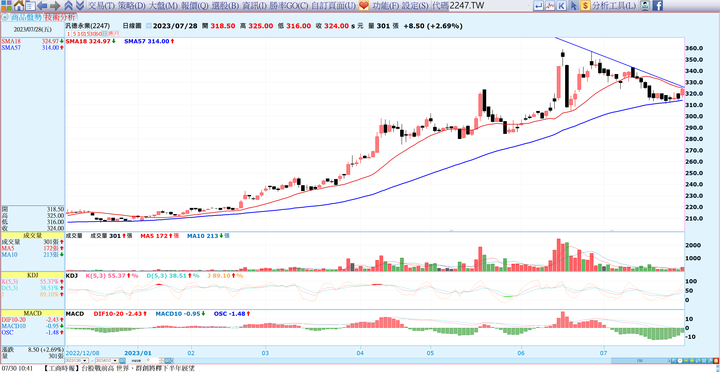
Task: Click the MACD indicator panel label
Action: (32, 313)
